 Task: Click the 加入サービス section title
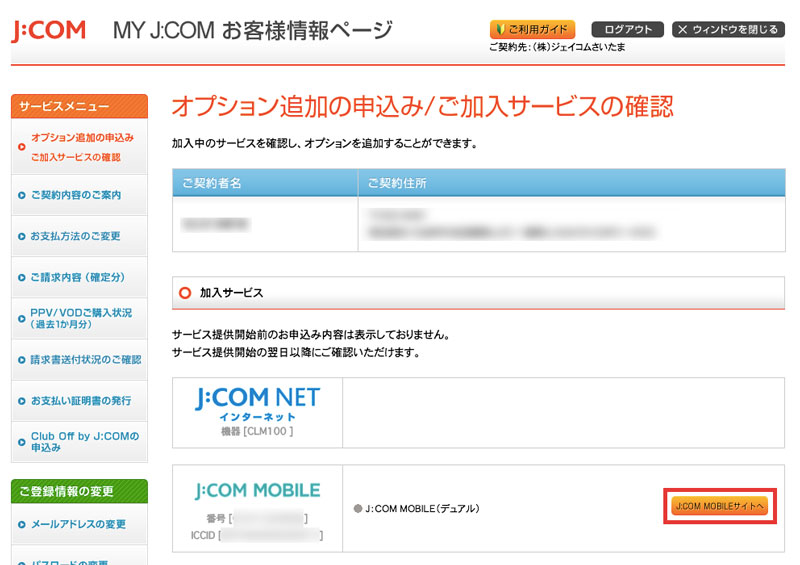tap(231, 292)
